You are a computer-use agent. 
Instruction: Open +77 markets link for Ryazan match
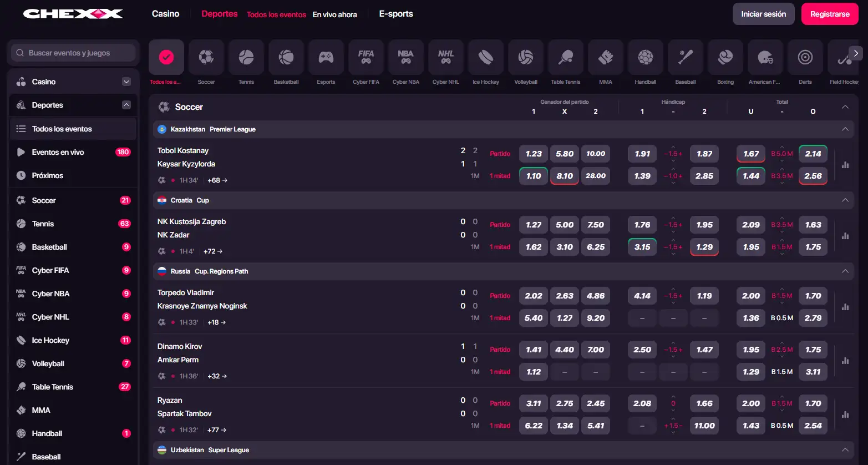pyautogui.click(x=217, y=430)
